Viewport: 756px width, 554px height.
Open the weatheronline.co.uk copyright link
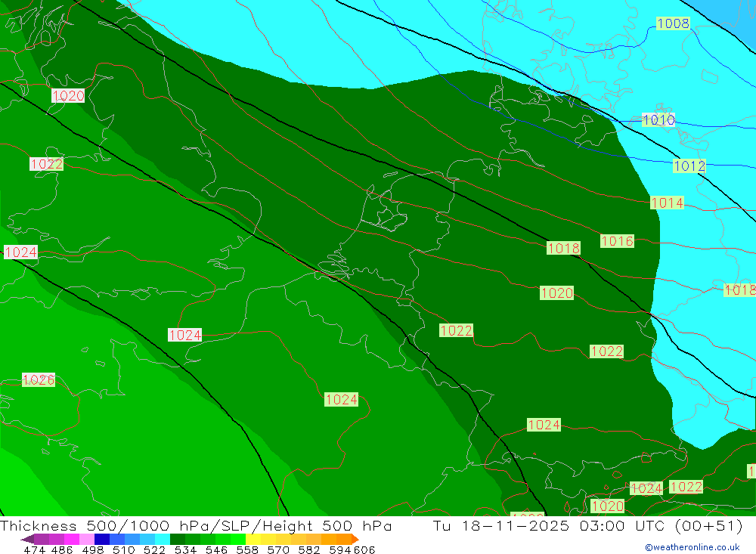point(692,547)
